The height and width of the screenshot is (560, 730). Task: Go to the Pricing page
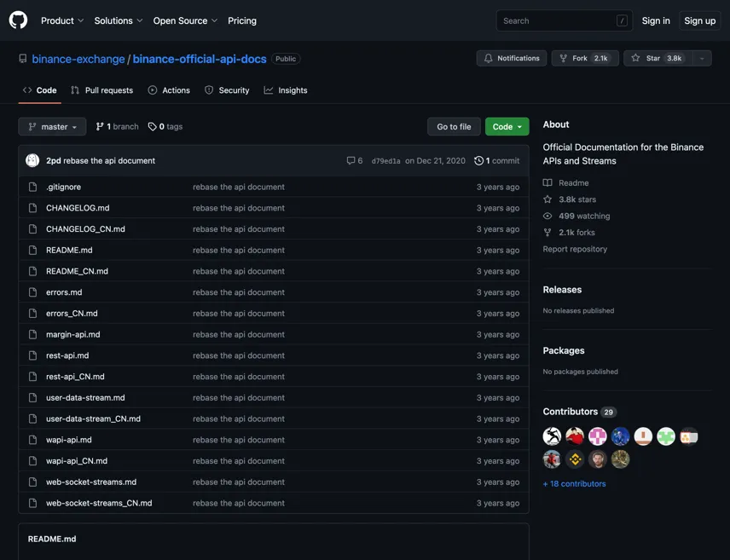tap(242, 21)
